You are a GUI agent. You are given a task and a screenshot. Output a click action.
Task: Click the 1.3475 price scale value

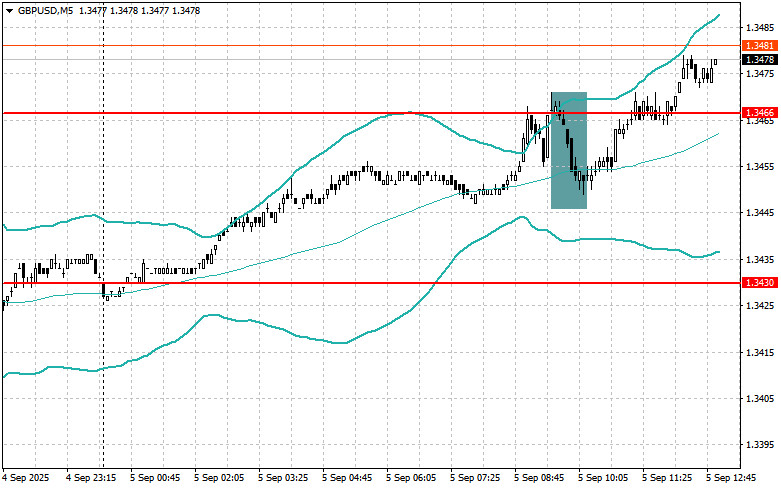[x=760, y=74]
